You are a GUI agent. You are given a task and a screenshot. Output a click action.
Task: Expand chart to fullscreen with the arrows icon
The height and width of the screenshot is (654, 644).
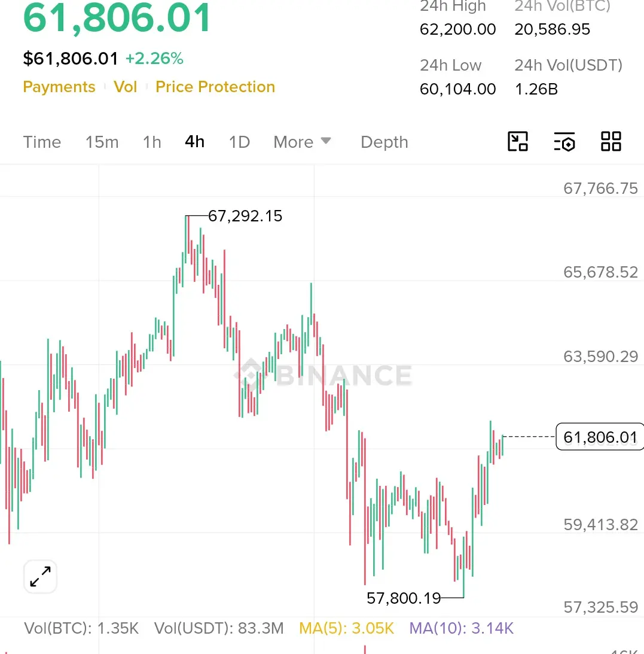click(x=41, y=576)
